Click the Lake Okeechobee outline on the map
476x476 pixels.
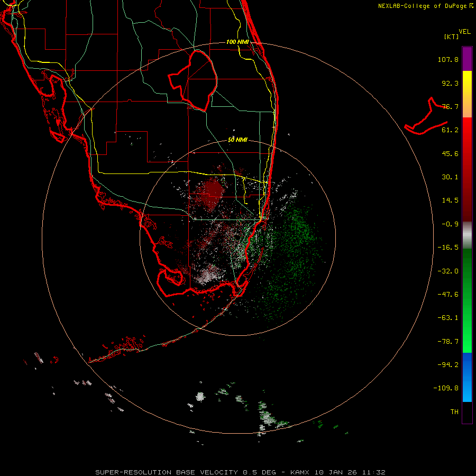point(194,80)
